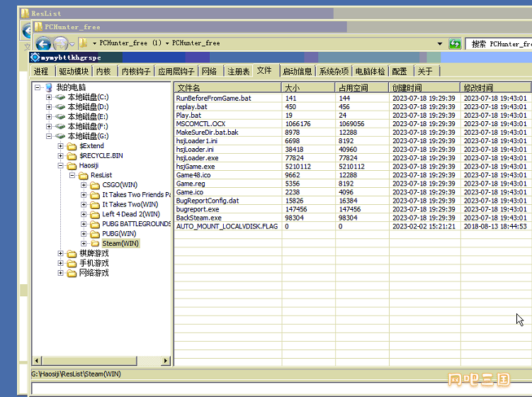Select the hsjGame.exe file row
Viewport: 532px width, 397px height.
click(353, 167)
